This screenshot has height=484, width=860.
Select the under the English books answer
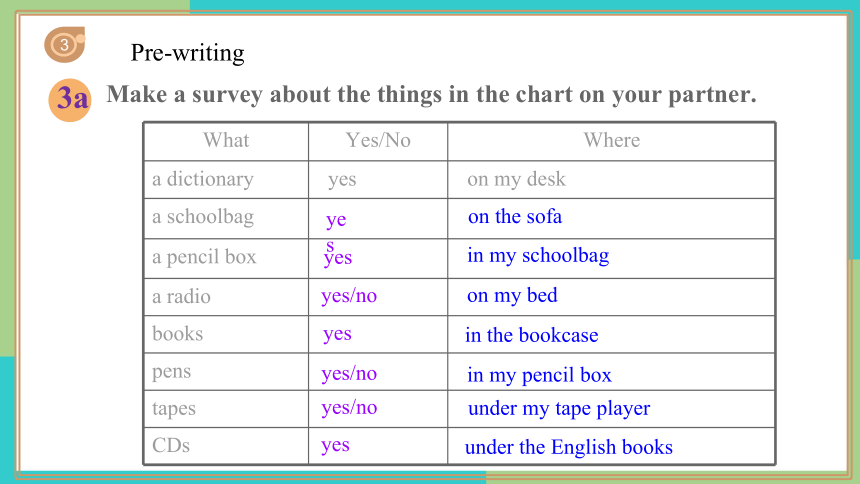pyautogui.click(x=569, y=448)
